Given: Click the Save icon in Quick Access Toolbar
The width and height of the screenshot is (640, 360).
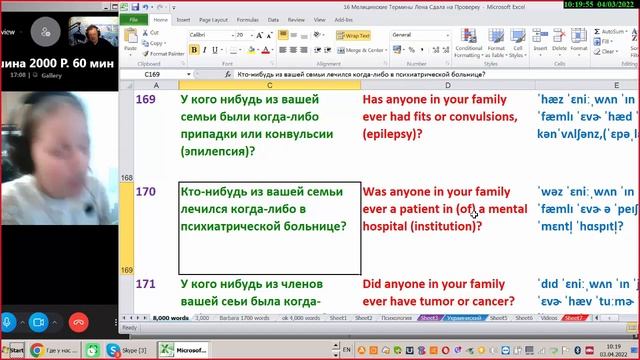Looking at the screenshot, I should pyautogui.click(x=135, y=7).
